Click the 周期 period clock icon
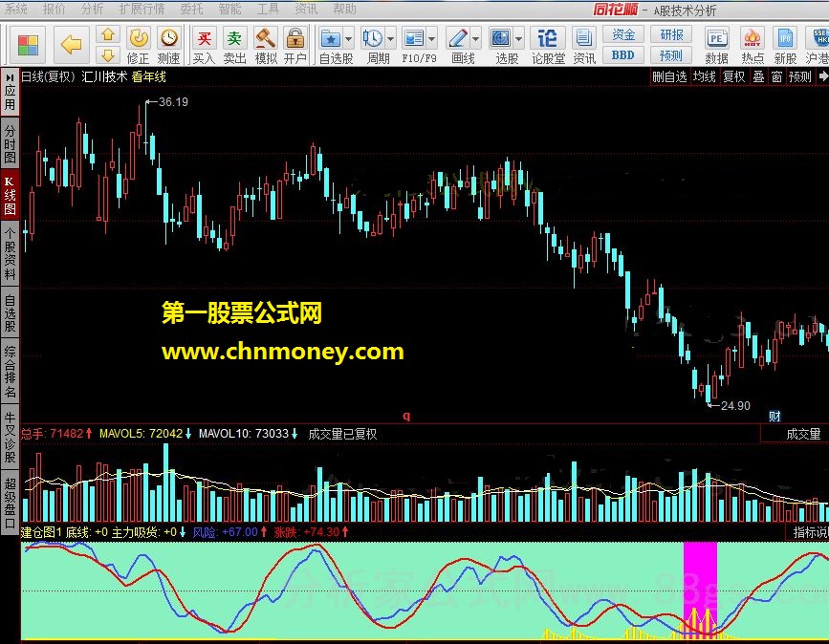829x644 pixels. pos(372,39)
